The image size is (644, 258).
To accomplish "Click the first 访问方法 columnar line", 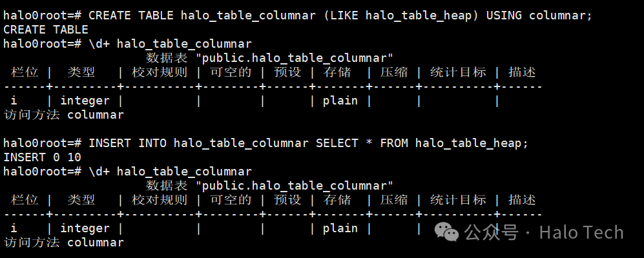I will [64, 115].
